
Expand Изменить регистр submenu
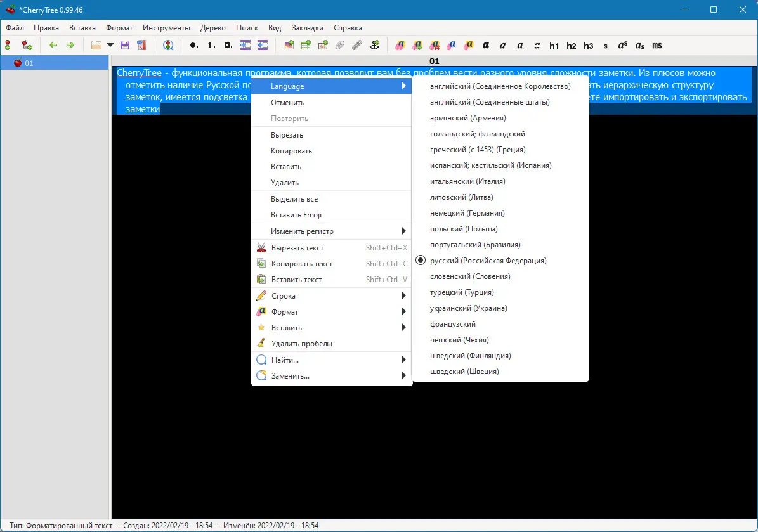[x=332, y=231]
